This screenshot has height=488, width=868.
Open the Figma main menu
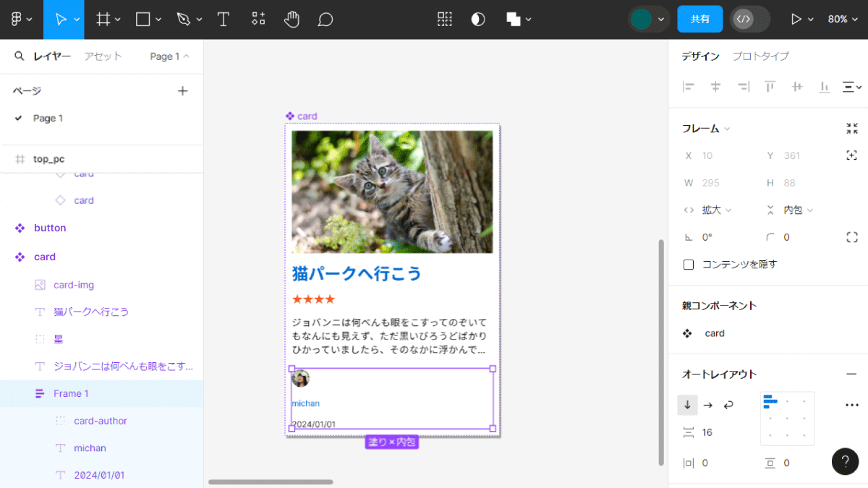22,20
